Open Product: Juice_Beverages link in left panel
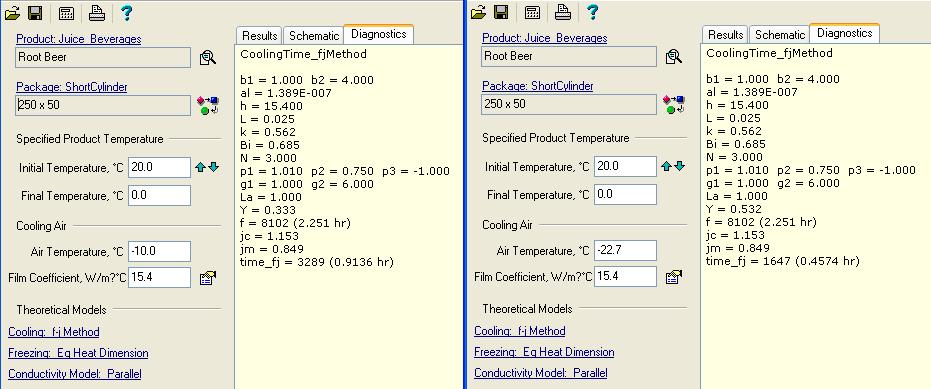The width and height of the screenshot is (931, 389). click(79, 39)
